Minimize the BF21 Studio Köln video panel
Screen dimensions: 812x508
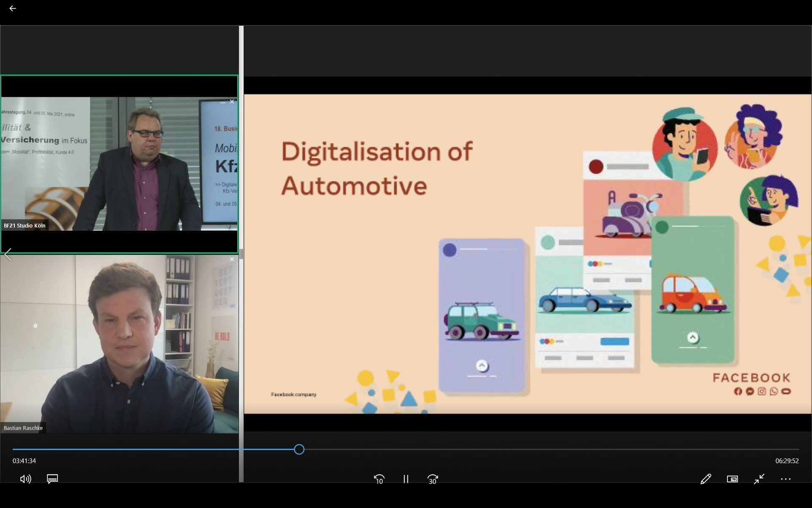(x=222, y=102)
